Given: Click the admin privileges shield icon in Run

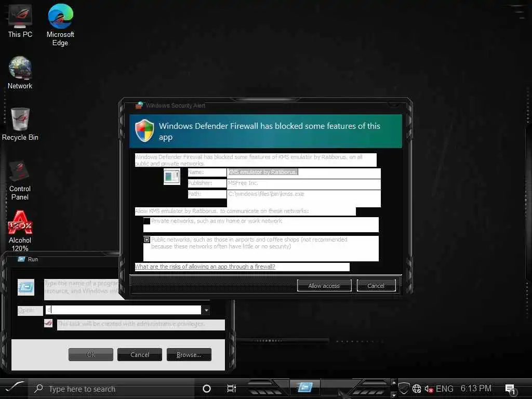Looking at the screenshot, I should pyautogui.click(x=48, y=323).
